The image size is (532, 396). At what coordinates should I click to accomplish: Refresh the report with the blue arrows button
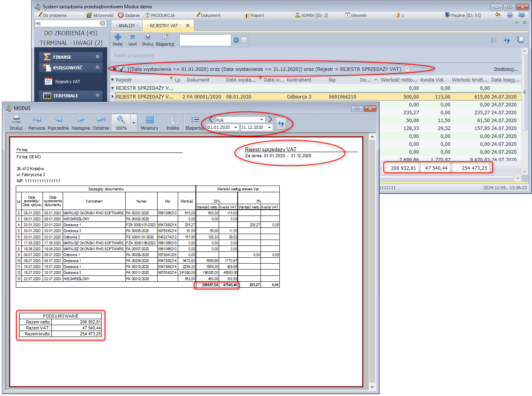[281, 124]
